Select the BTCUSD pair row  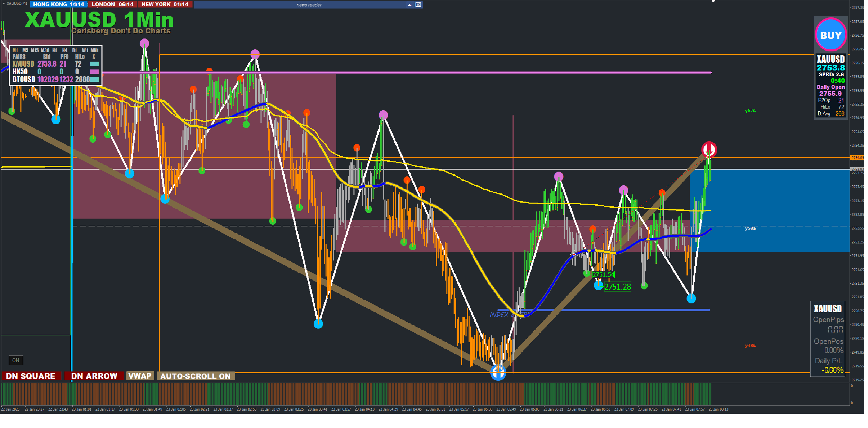point(24,79)
